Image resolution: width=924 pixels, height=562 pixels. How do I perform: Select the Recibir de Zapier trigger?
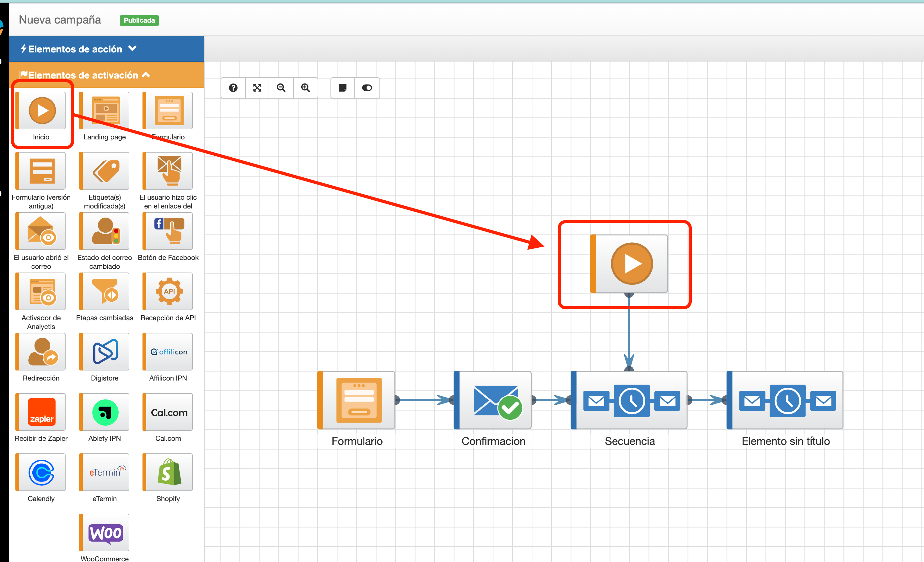[42, 412]
